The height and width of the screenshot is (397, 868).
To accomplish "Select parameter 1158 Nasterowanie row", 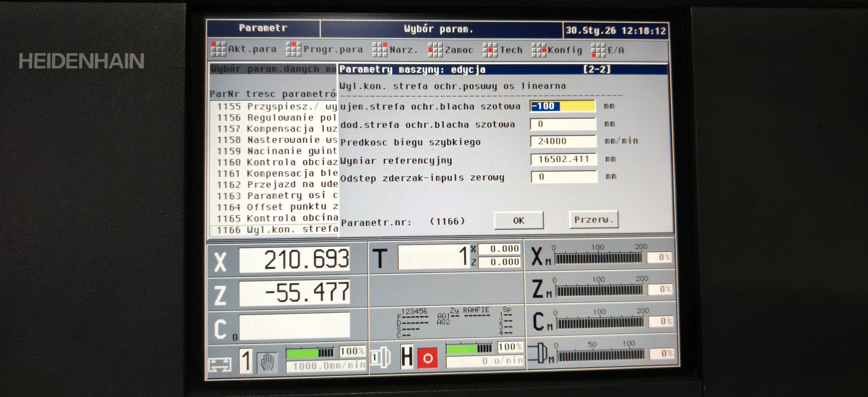I will coord(274,140).
